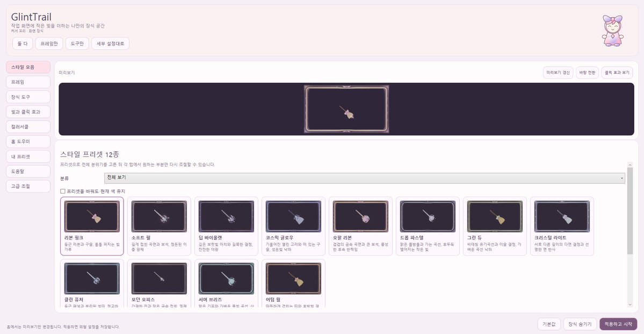Click the large preview frame with wand
The width and height of the screenshot is (644, 334).
346,109
